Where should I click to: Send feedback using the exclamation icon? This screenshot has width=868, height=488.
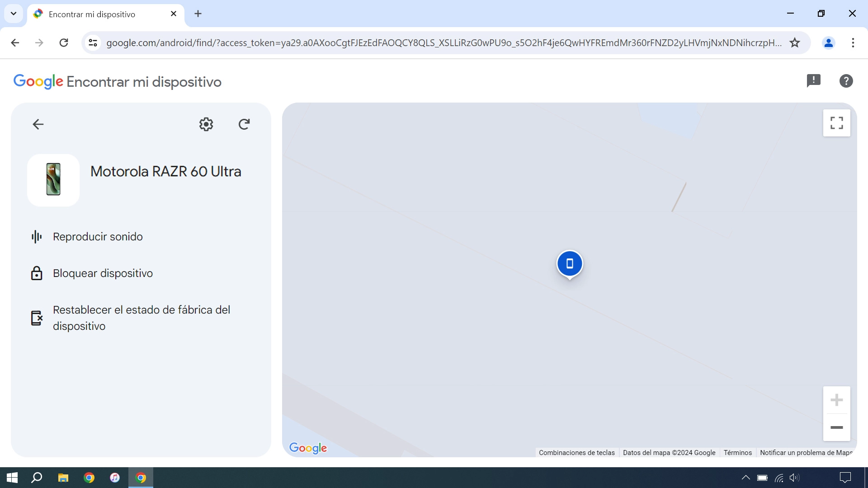pyautogui.click(x=814, y=81)
